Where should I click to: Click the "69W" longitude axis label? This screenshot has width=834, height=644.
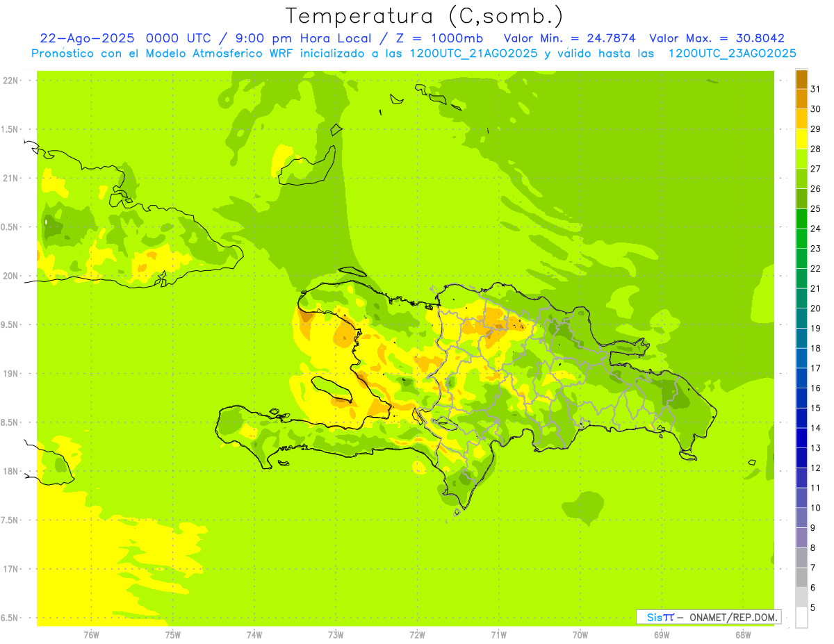coord(662,634)
